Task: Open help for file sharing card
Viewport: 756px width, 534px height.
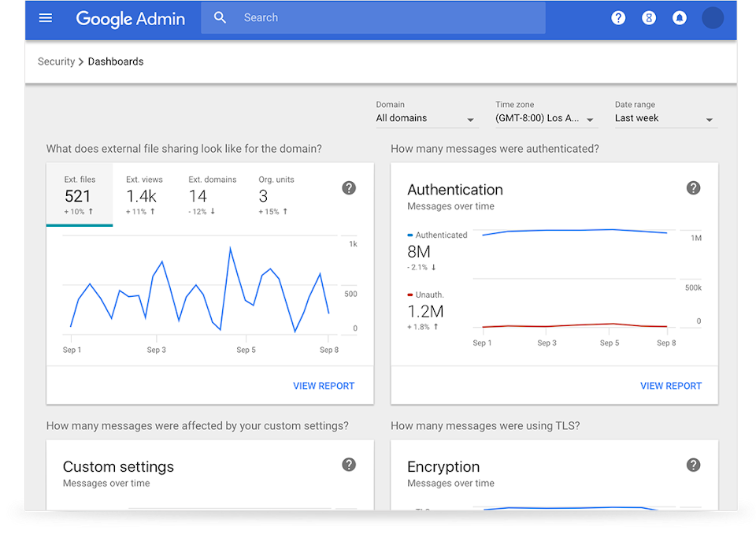Action: point(349,188)
